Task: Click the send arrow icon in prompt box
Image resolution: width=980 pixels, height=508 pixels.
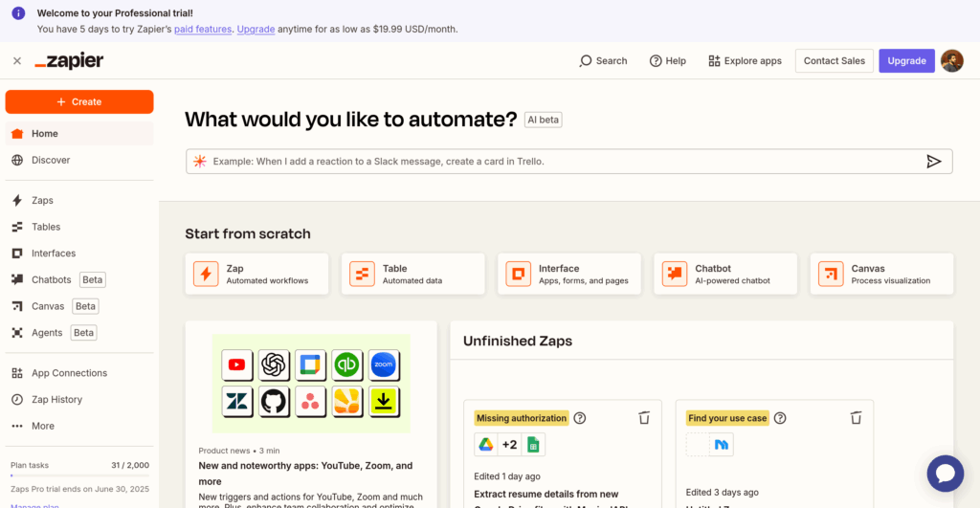Action: pyautogui.click(x=934, y=162)
